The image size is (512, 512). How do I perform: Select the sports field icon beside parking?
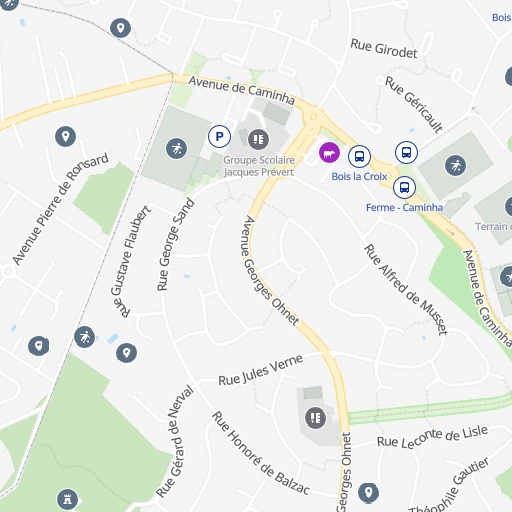pos(177,148)
